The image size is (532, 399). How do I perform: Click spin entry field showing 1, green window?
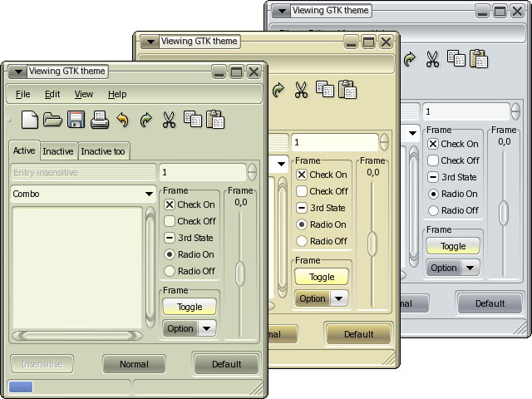point(203,172)
